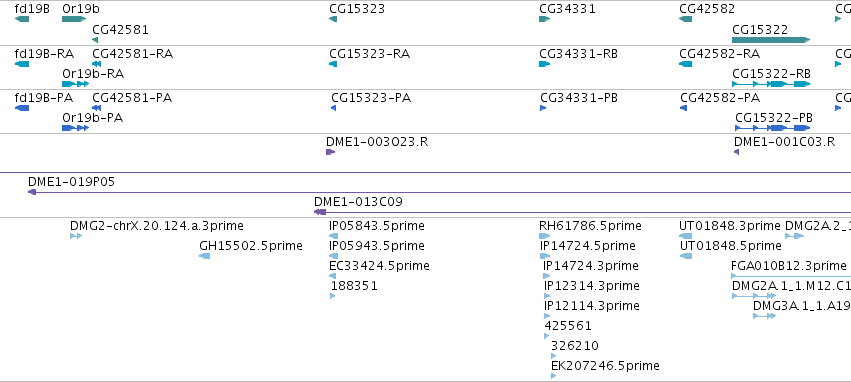The height and width of the screenshot is (382, 851).
Task: Click the DME1-013C09 feature label
Action: click(x=358, y=202)
